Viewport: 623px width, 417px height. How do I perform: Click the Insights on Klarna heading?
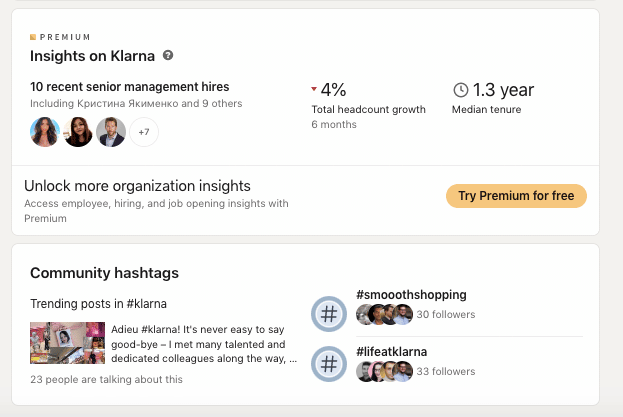coord(92,56)
